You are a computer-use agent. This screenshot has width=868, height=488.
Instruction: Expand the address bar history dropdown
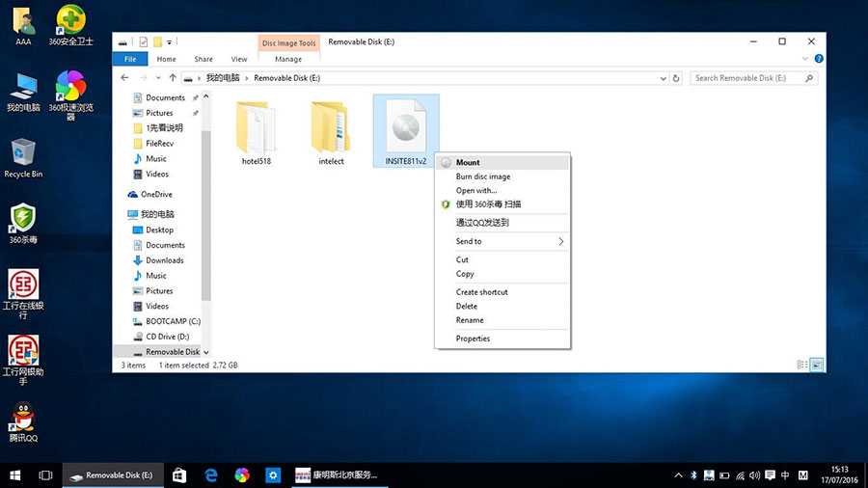point(663,78)
